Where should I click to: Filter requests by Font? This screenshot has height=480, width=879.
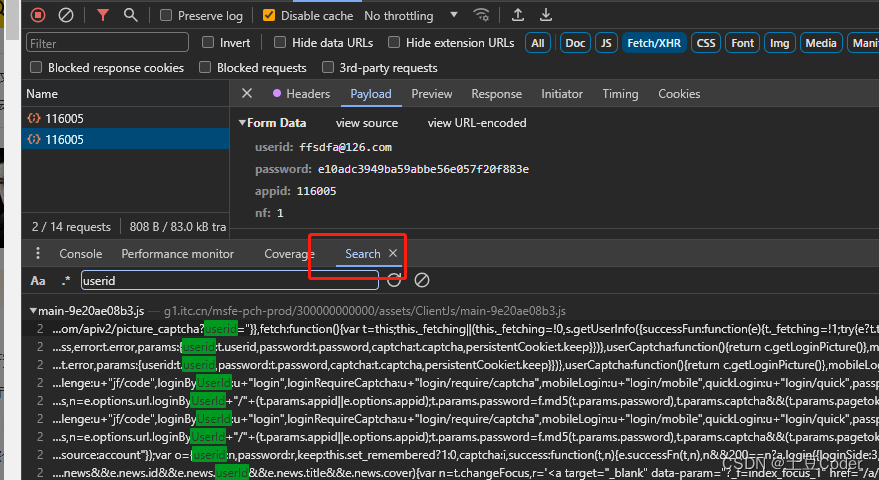pyautogui.click(x=743, y=43)
